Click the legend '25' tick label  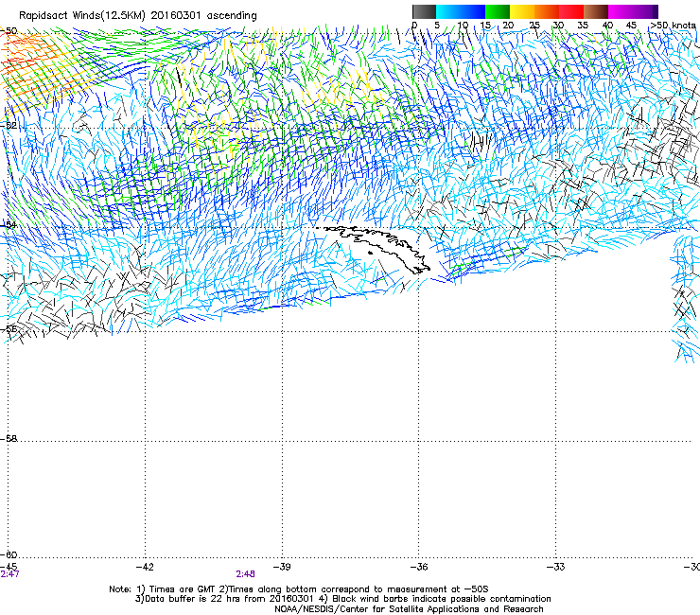534,26
